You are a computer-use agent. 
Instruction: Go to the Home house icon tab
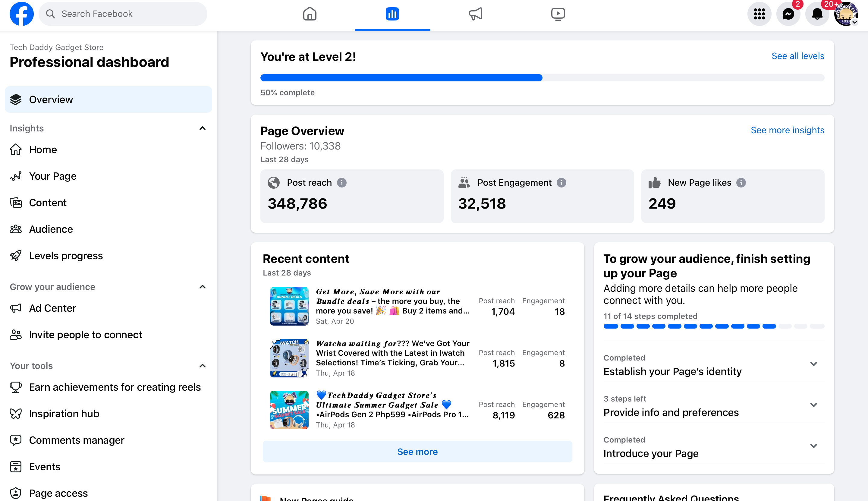click(310, 14)
